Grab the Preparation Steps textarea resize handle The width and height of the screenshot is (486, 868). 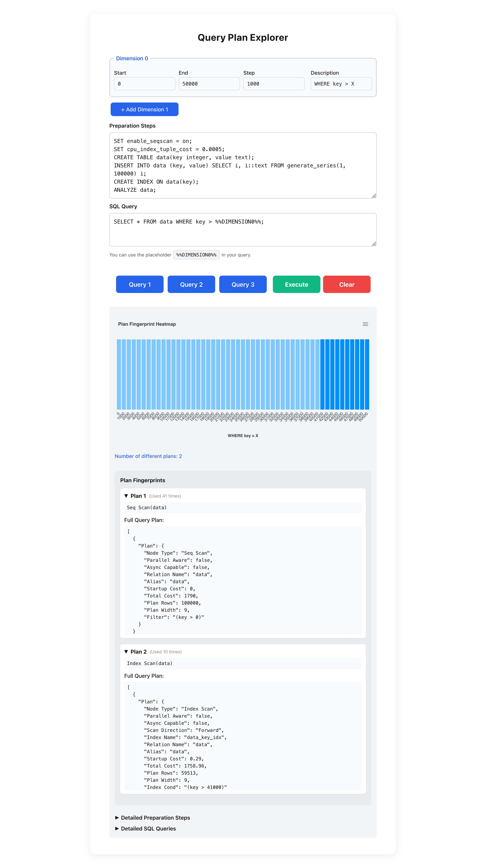coord(374,196)
